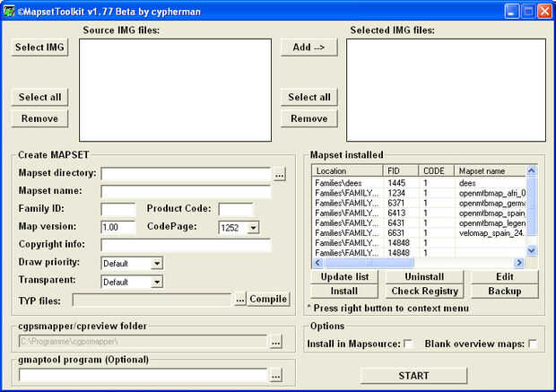Minimize the MapsetToolkit window

click(x=511, y=12)
